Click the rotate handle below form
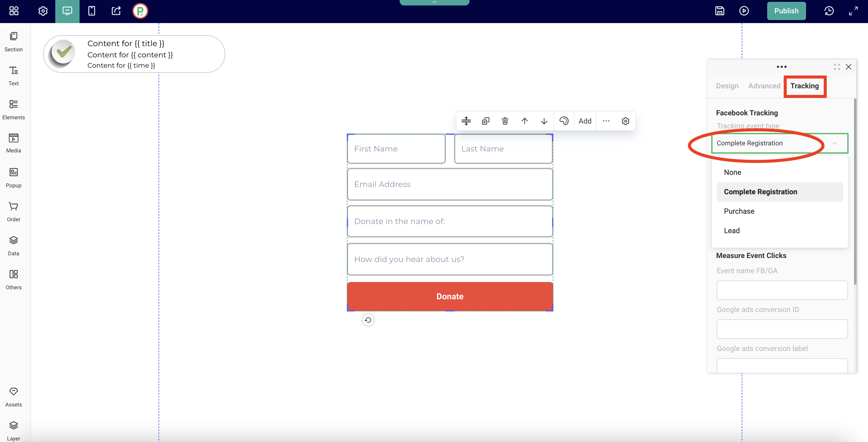This screenshot has width=868, height=442. tap(368, 320)
